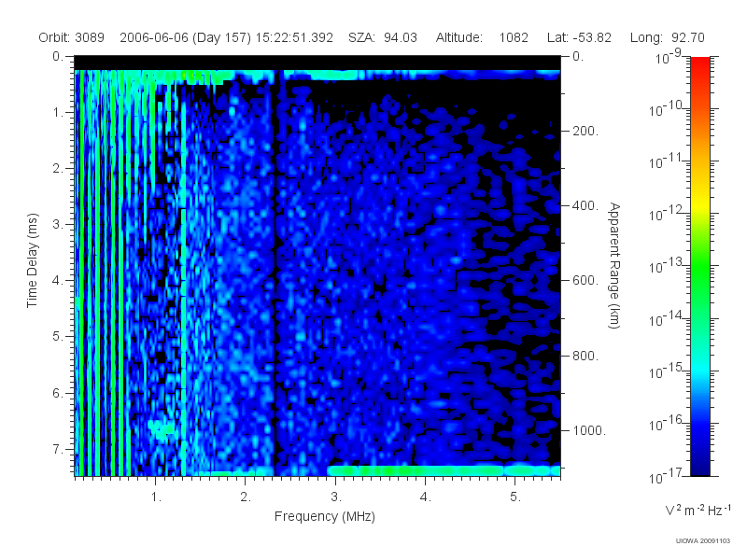This screenshot has width=747, height=560.
Task: Click the 'Frequency (MHz)' axis label
Action: click(x=324, y=517)
